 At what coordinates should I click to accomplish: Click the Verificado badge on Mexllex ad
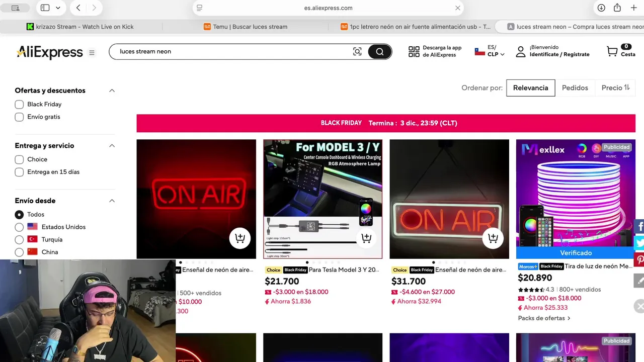(576, 253)
